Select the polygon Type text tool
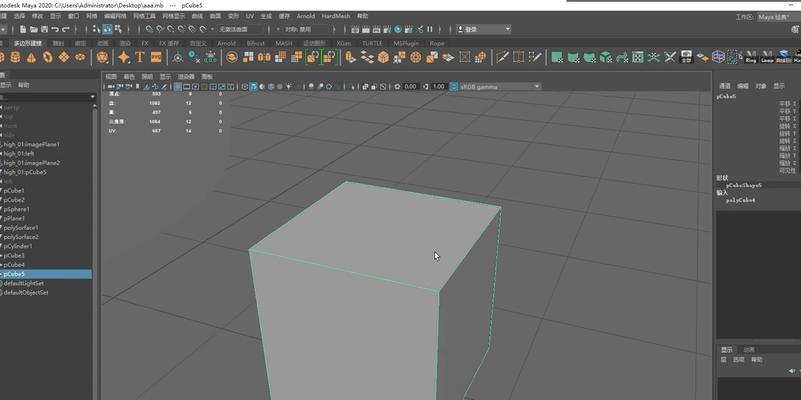Image resolution: width=801 pixels, height=400 pixels. pos(139,57)
